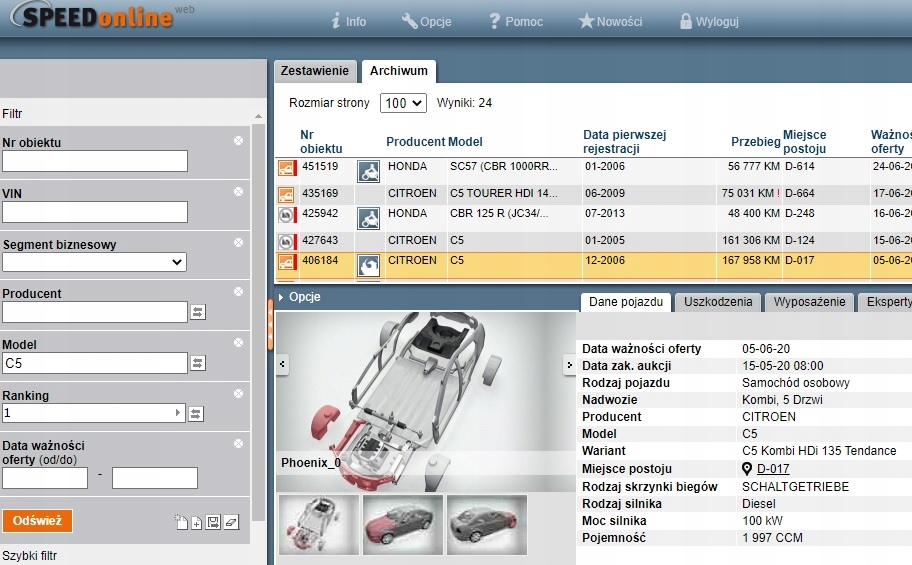Click the orange car status icon for 435169
Screen dimensions: 912x565
pos(286,194)
